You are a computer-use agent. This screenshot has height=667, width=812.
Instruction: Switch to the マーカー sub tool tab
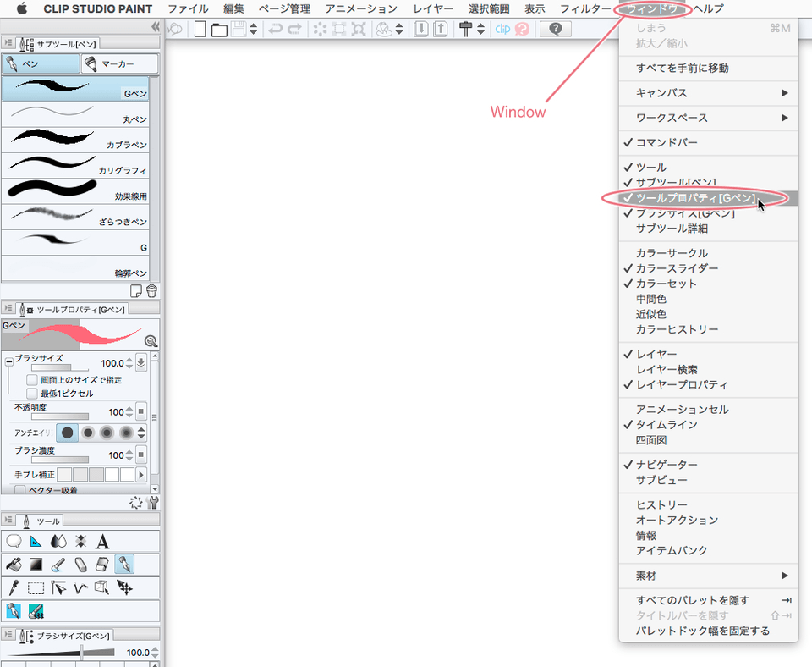(x=119, y=64)
